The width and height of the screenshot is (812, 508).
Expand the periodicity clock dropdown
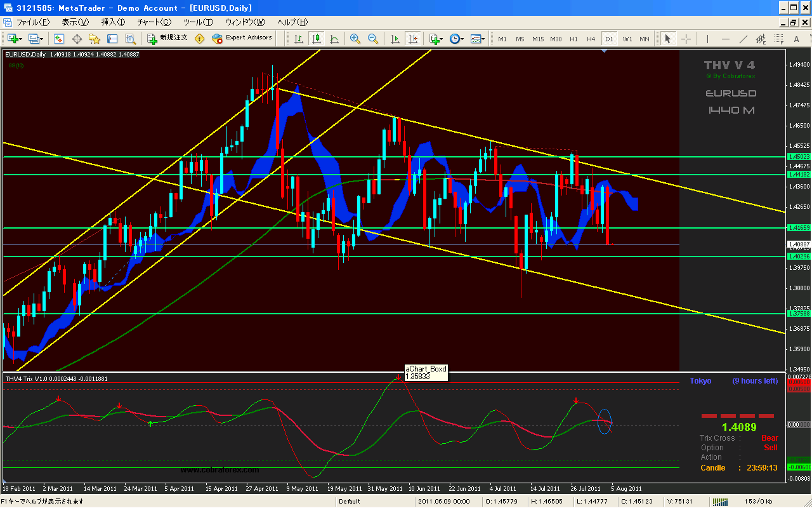coord(457,39)
